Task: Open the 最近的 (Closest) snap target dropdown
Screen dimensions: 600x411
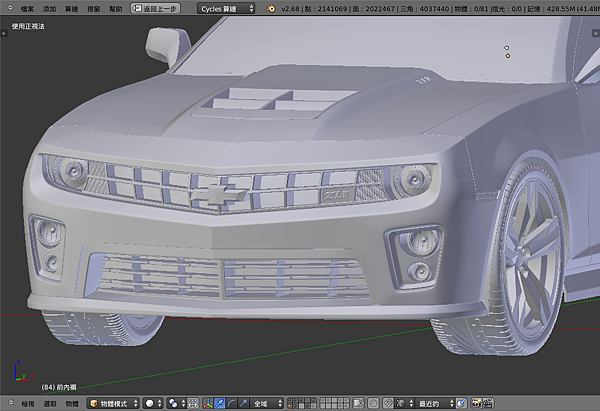Action: [x=435, y=403]
